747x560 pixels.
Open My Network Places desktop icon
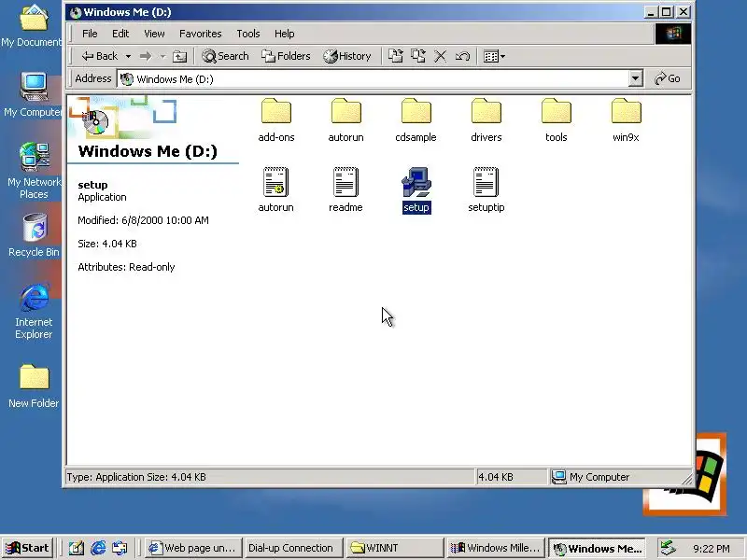pos(34,171)
